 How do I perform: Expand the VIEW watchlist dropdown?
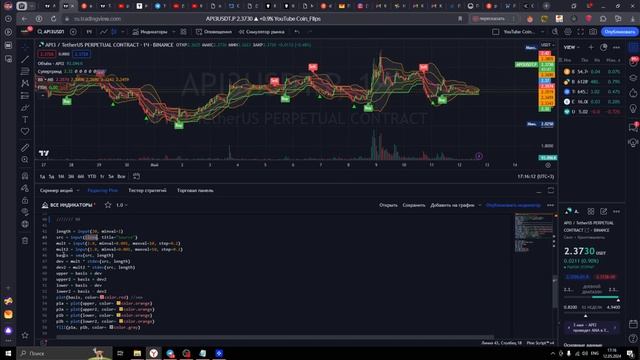pos(571,47)
